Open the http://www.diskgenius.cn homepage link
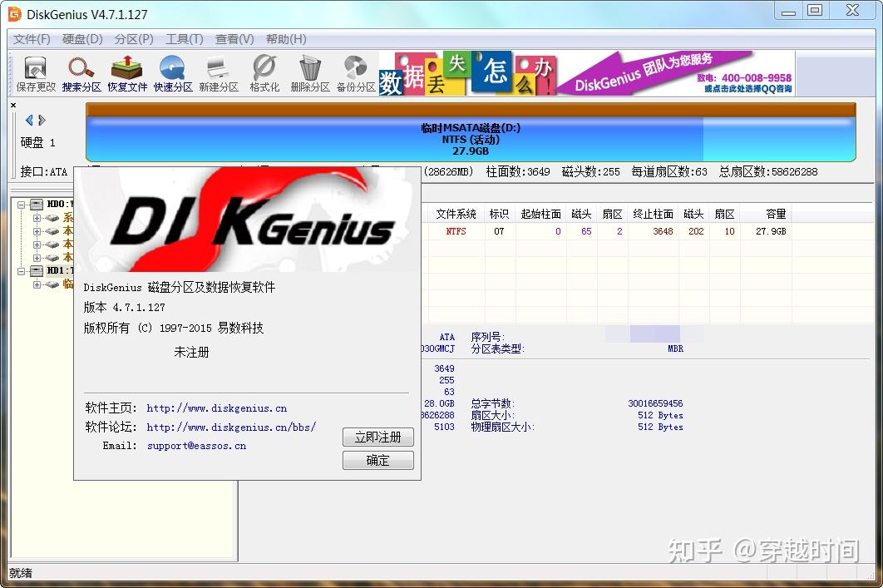 (x=215, y=408)
